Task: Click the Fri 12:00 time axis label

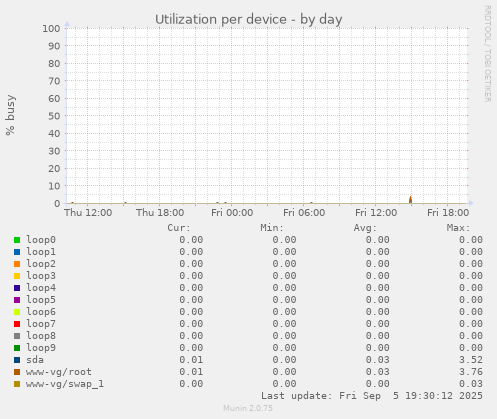Action: 376,213
